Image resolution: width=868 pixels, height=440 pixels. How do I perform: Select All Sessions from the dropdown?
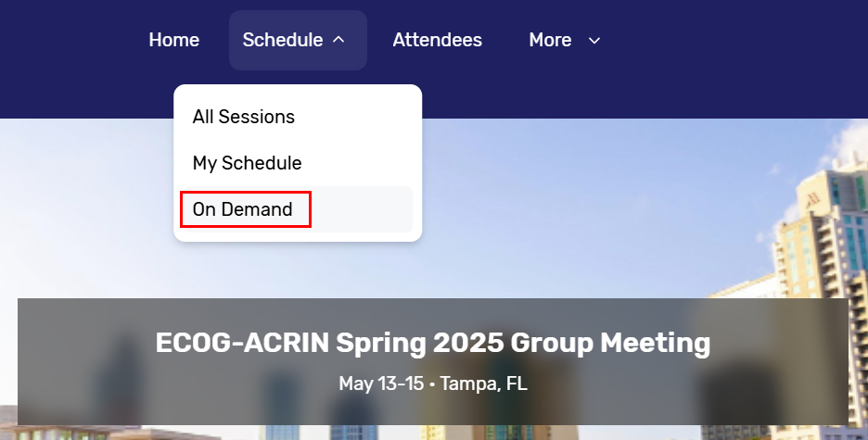pos(244,117)
